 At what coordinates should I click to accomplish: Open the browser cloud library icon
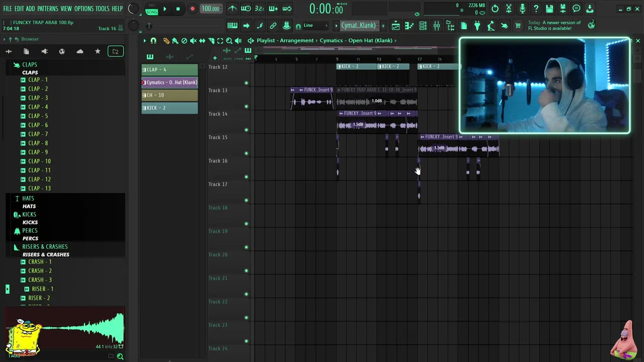(x=80, y=51)
